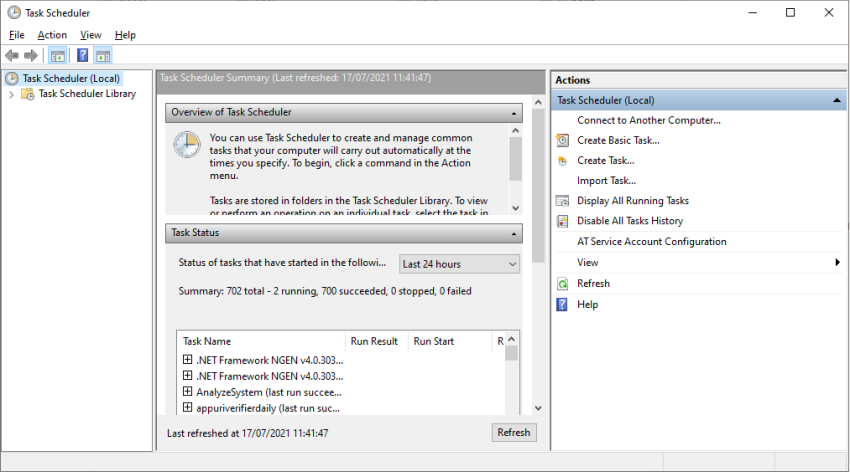The height and width of the screenshot is (472, 850).
Task: Click Disable All Tasks History action
Action: [x=630, y=221]
